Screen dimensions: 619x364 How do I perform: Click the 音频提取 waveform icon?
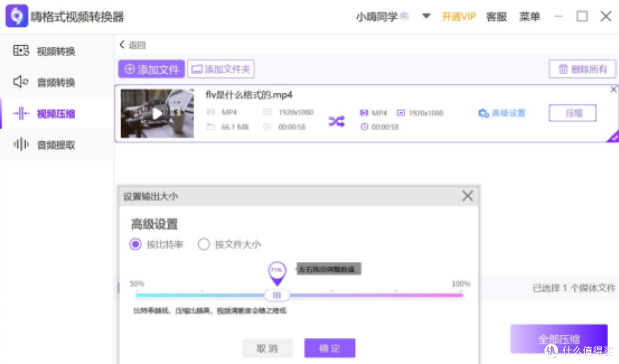pos(21,144)
